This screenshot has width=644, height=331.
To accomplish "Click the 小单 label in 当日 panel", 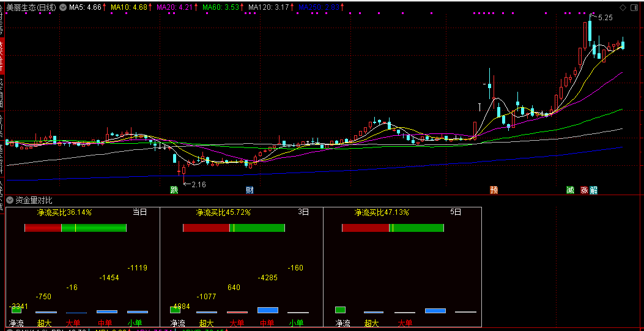I will pyautogui.click(x=135, y=324).
